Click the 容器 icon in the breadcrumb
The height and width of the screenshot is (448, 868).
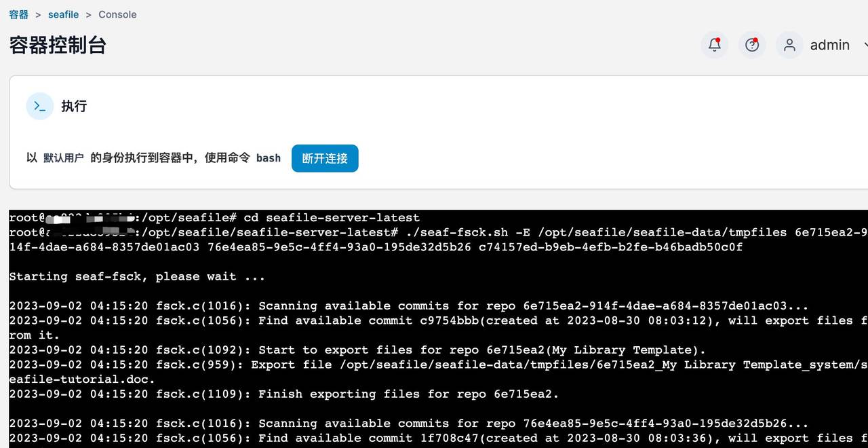coord(18,14)
